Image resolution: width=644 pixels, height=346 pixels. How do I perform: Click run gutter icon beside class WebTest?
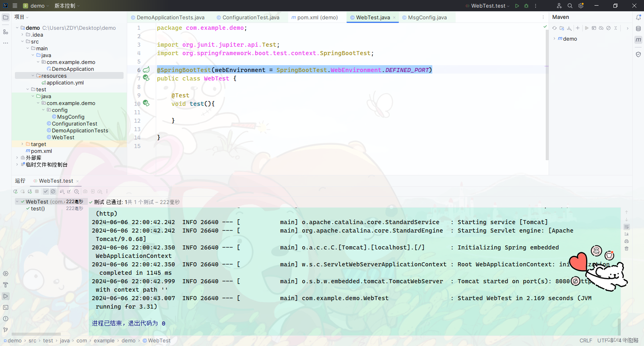(x=146, y=78)
